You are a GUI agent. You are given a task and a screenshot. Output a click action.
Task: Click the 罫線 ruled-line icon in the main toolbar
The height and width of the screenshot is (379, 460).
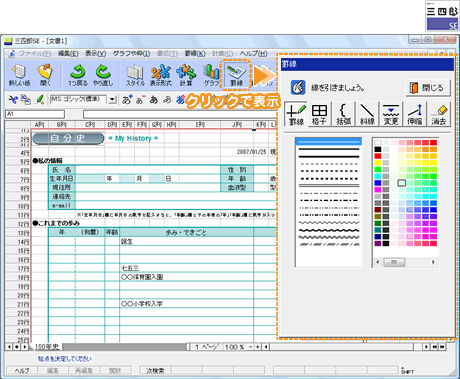click(236, 74)
